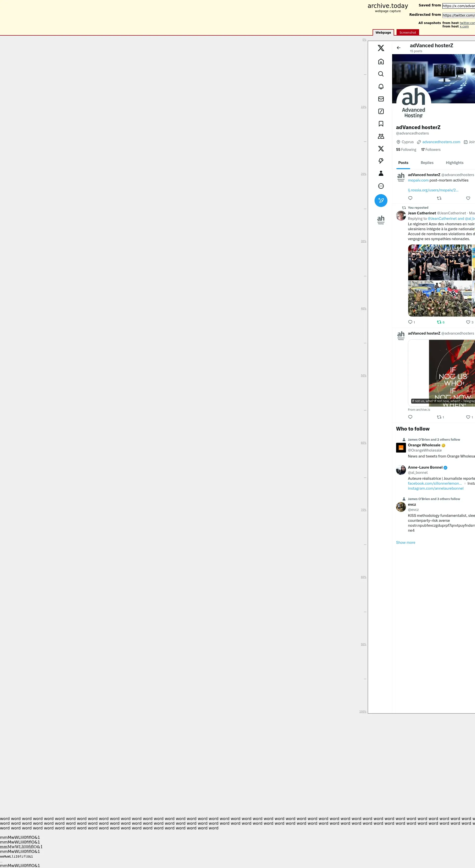Open advancedhosters.com profile link

pos(441,142)
